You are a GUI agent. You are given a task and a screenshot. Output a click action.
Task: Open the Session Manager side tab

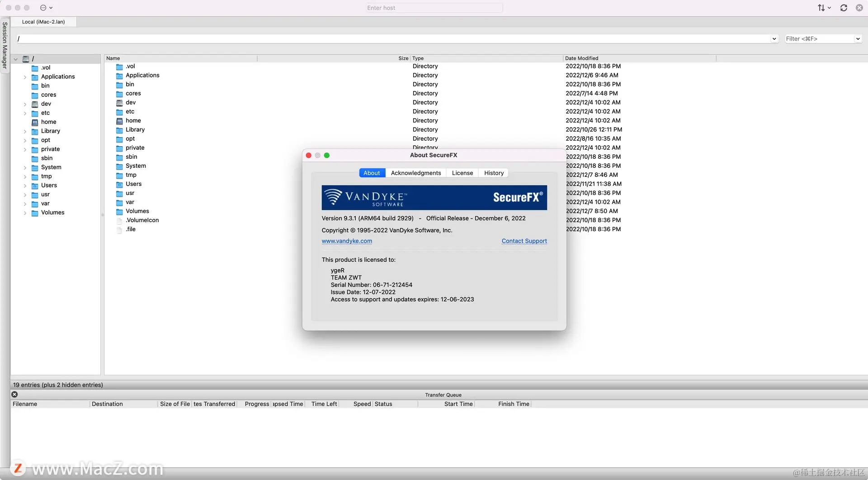pyautogui.click(x=5, y=45)
